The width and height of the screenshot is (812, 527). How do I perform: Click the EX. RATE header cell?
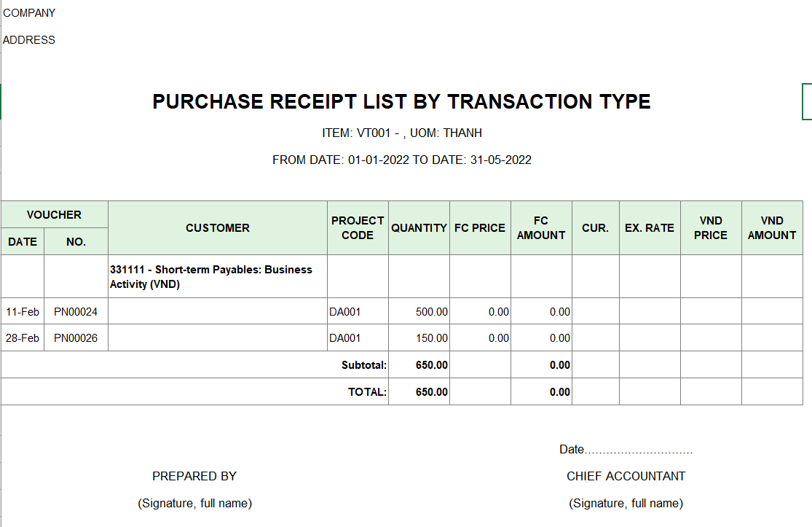pos(650,228)
